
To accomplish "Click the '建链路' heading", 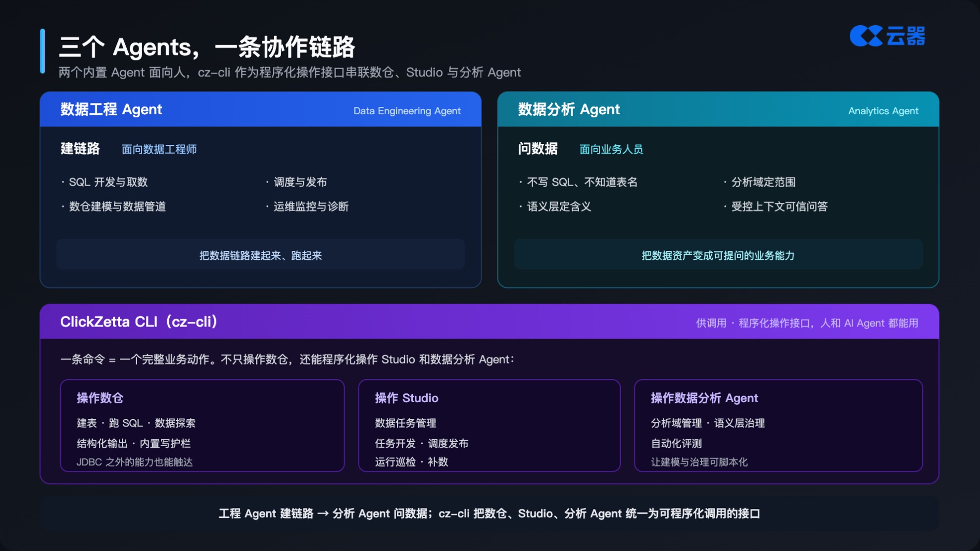I will pos(80,149).
